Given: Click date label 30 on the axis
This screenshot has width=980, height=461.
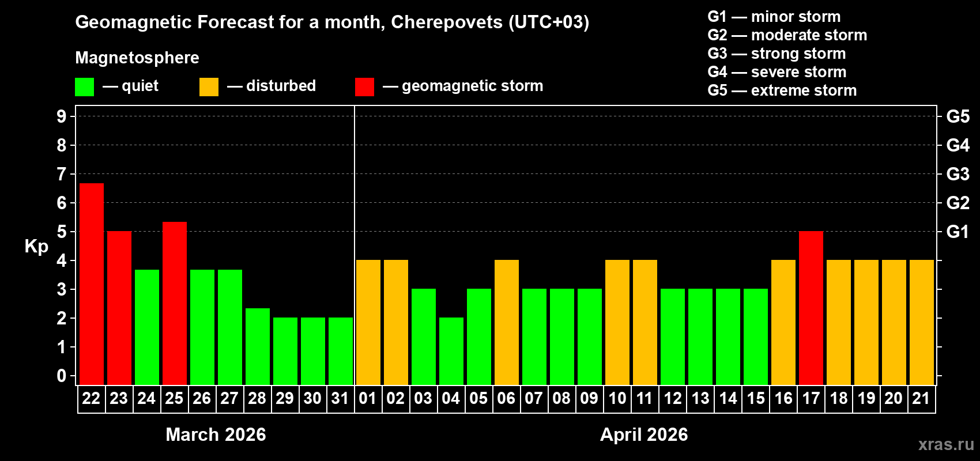Looking at the screenshot, I should tap(312, 399).
